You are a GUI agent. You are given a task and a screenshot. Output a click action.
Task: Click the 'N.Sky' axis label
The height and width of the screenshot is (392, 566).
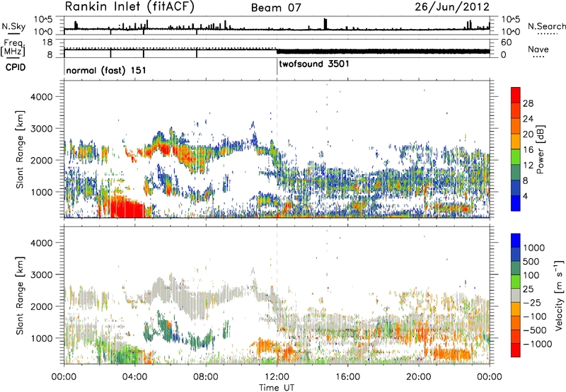[x=13, y=26]
